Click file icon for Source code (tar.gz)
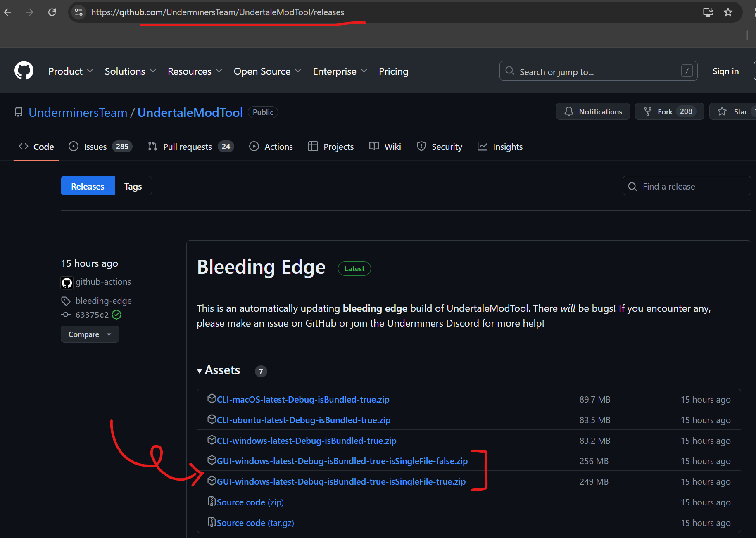Screen dimensions: 756x538 coord(212,522)
